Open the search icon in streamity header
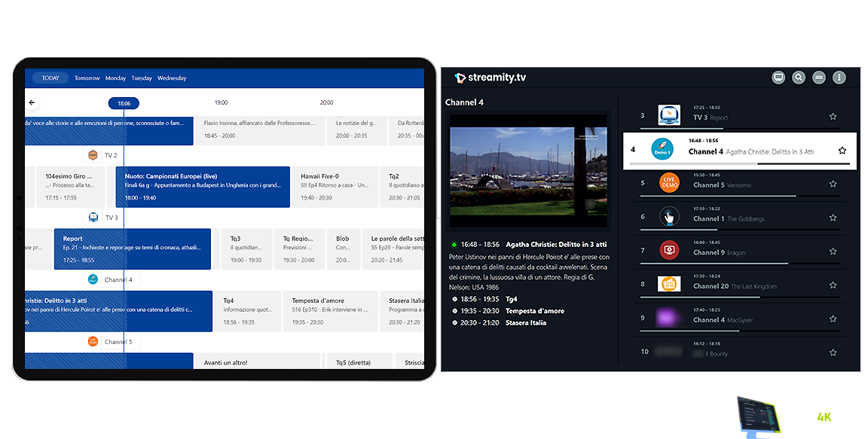Image resolution: width=868 pixels, height=439 pixels. (799, 78)
